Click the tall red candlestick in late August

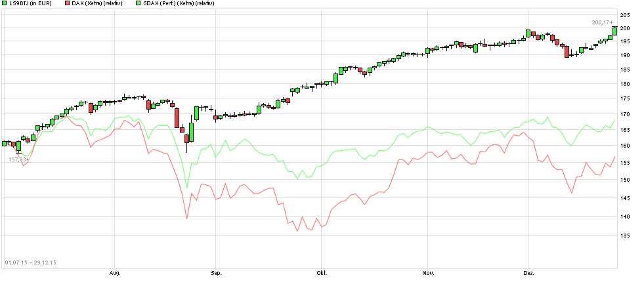[x=177, y=117]
